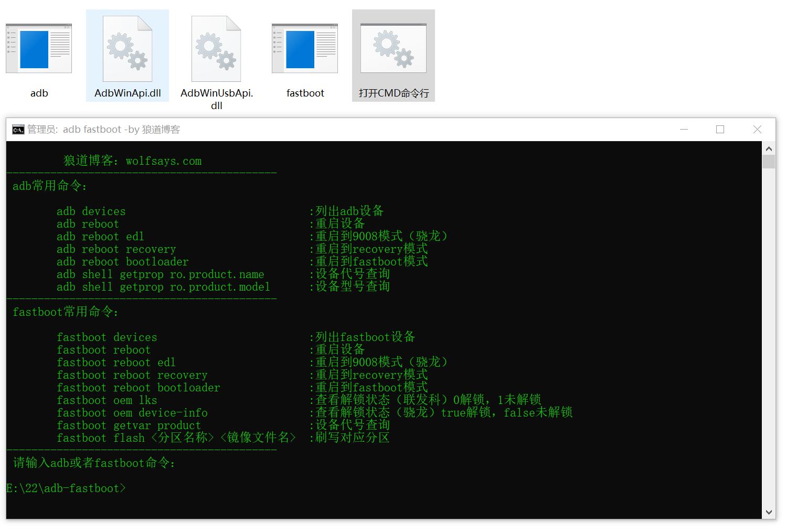Click the '打开CMD命令行' file name label
The height and width of the screenshot is (532, 786).
394,93
